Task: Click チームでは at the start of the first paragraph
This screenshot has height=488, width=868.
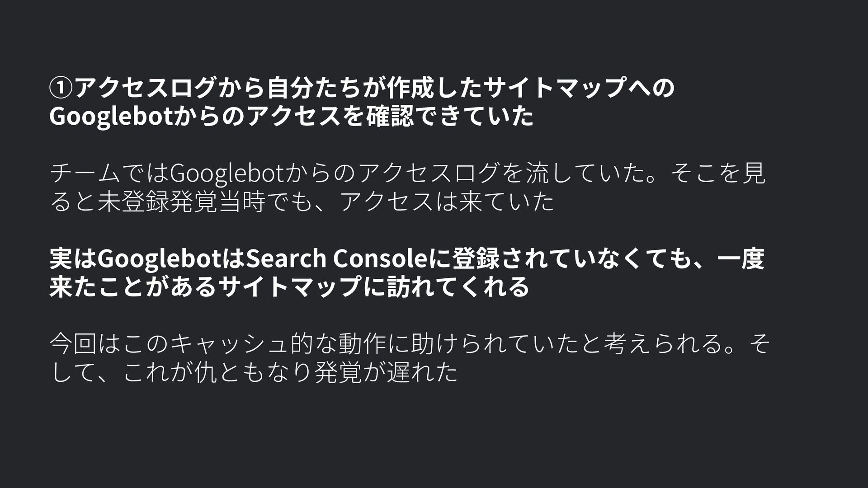Action: point(108,174)
